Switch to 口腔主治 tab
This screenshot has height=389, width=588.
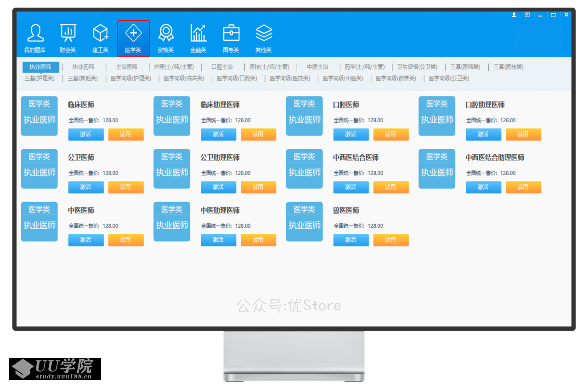coord(222,67)
